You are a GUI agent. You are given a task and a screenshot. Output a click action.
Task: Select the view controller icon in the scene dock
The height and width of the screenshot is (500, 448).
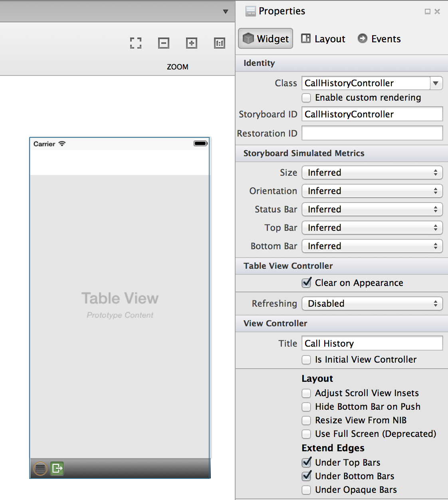pos(40,468)
